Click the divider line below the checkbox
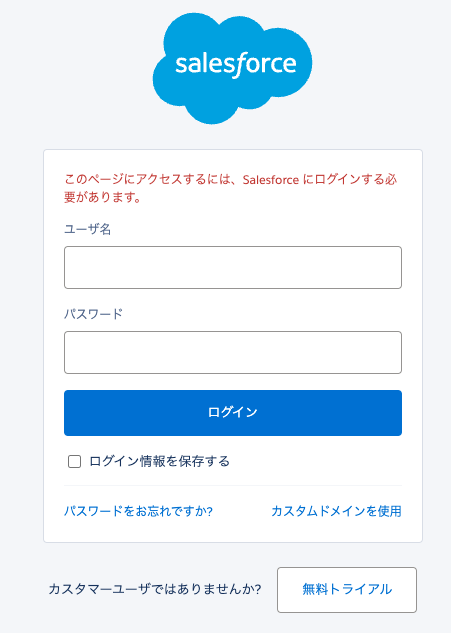451x633 pixels. pyautogui.click(x=233, y=485)
